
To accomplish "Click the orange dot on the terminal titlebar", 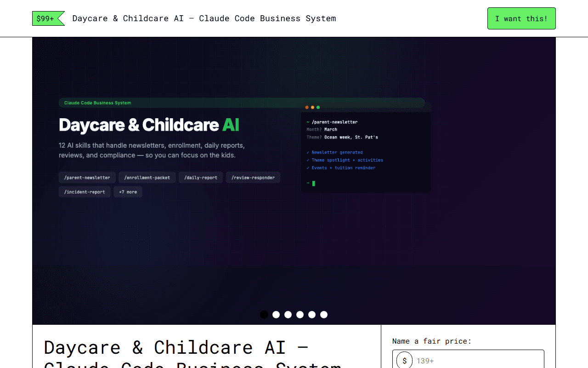I will click(x=306, y=107).
